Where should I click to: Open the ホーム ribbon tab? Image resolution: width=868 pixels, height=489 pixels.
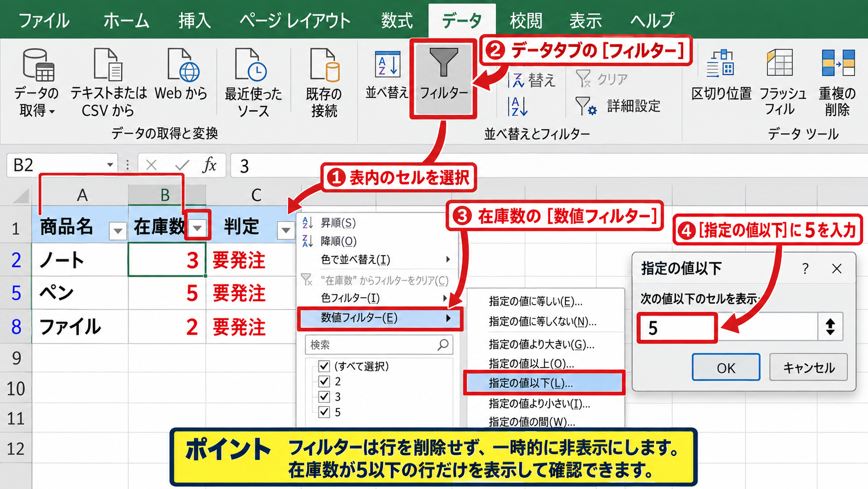pos(126,21)
